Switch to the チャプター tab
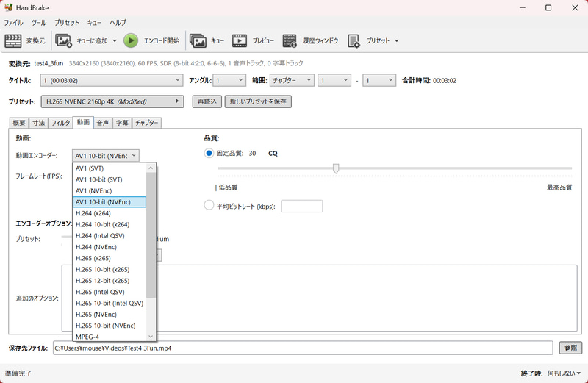Image resolution: width=588 pixels, height=383 pixels. point(146,123)
